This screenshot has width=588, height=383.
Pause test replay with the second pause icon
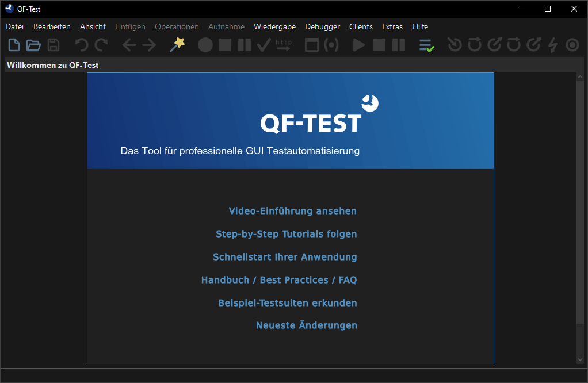(399, 45)
